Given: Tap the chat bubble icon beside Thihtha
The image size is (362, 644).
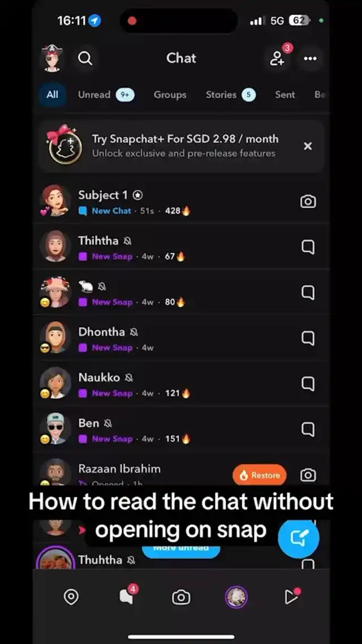Looking at the screenshot, I should coord(308,247).
